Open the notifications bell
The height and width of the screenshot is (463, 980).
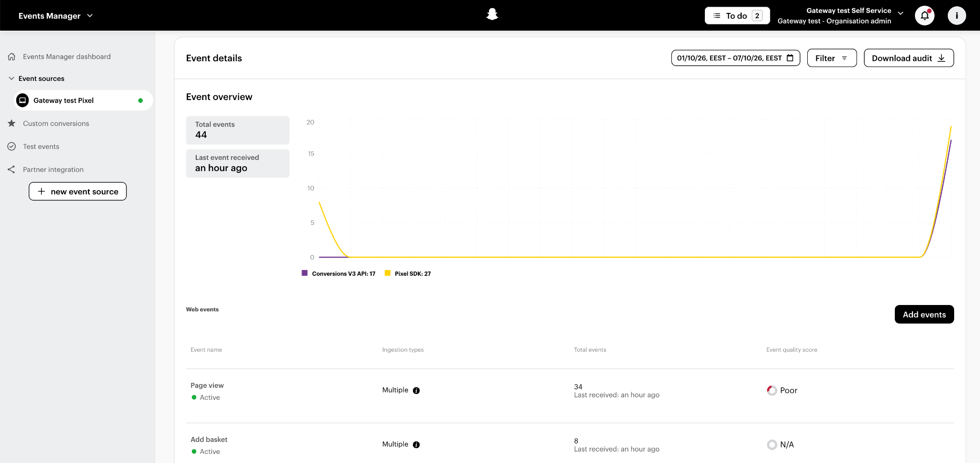[x=924, y=16]
